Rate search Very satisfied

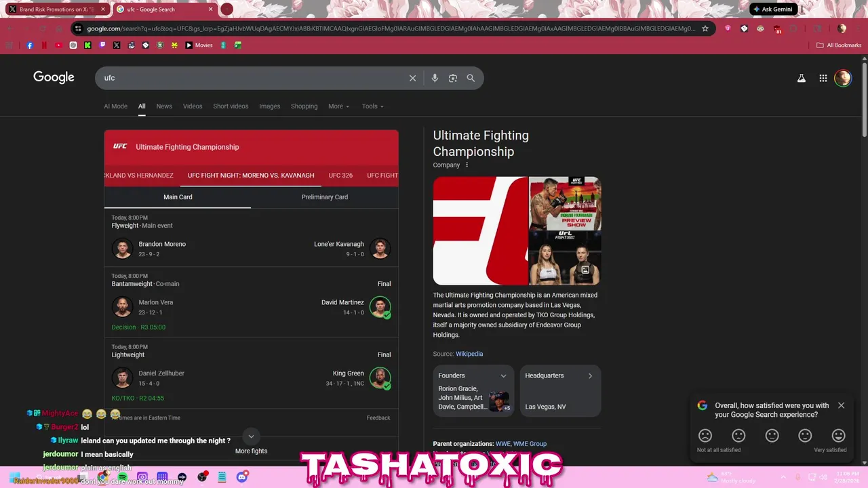pyautogui.click(x=839, y=436)
